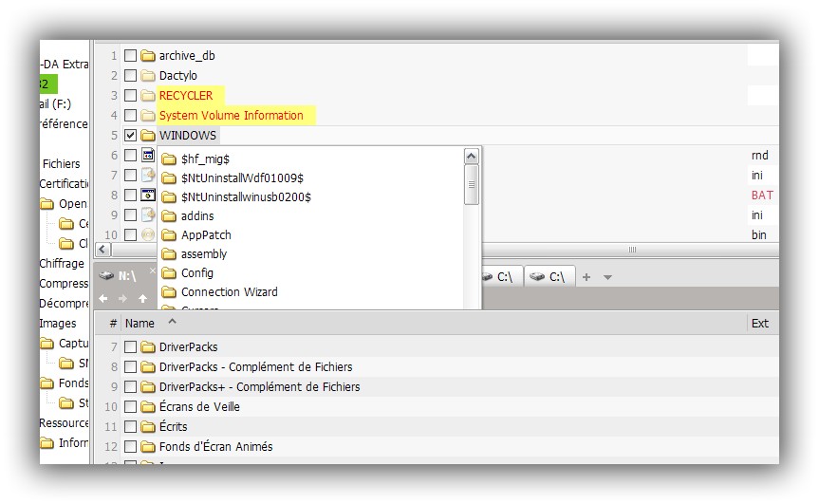Viewport: 819px width, 504px height.
Task: Open a new tab with plus button
Action: point(586,277)
